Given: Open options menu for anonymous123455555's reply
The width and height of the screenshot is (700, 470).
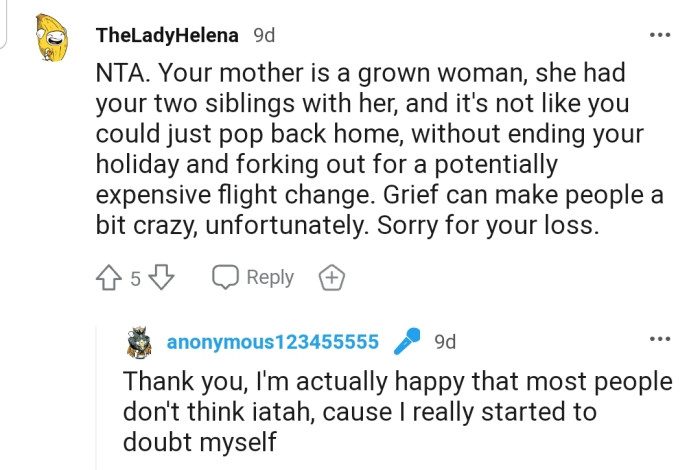Looking at the screenshot, I should pyautogui.click(x=660, y=339).
